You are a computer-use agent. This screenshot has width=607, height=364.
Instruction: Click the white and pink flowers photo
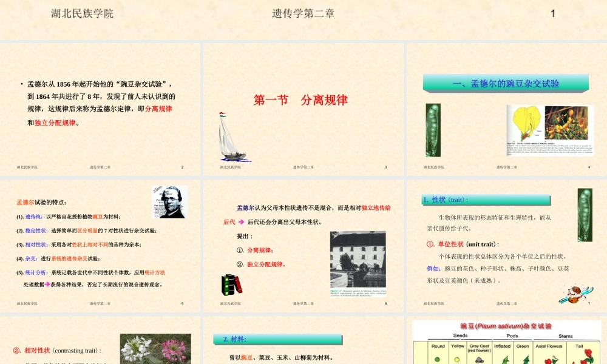pyautogui.click(x=155, y=348)
